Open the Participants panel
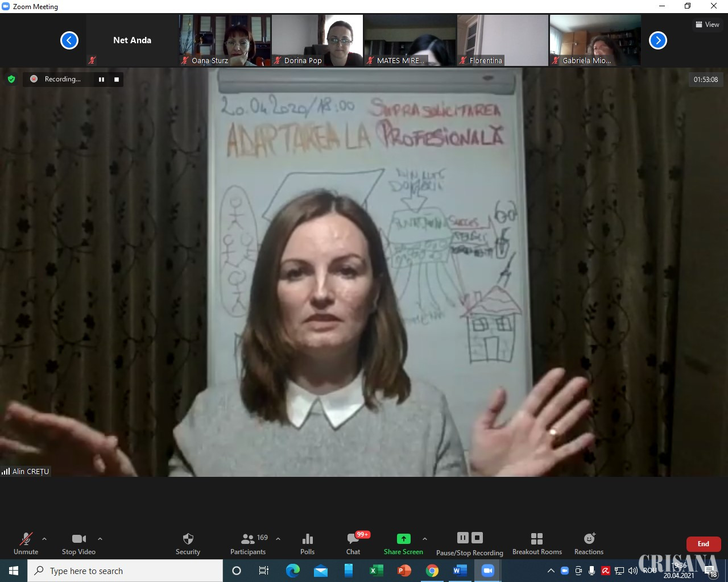 (248, 543)
